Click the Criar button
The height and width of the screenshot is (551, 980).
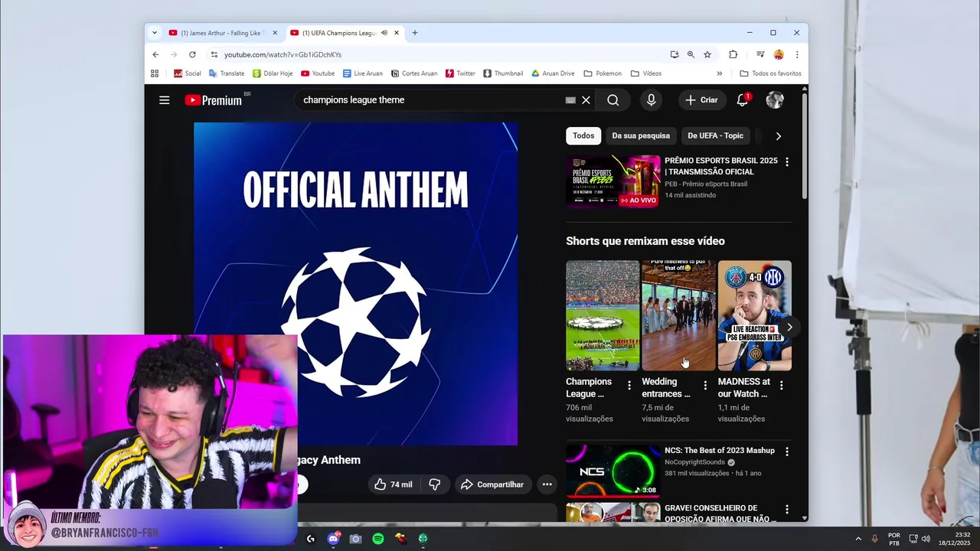[701, 100]
